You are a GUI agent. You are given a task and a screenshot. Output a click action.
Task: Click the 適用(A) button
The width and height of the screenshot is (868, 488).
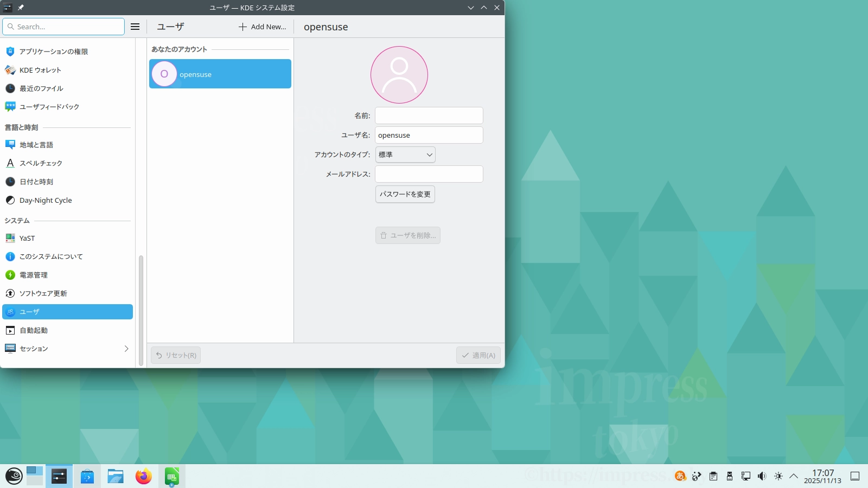click(x=478, y=355)
